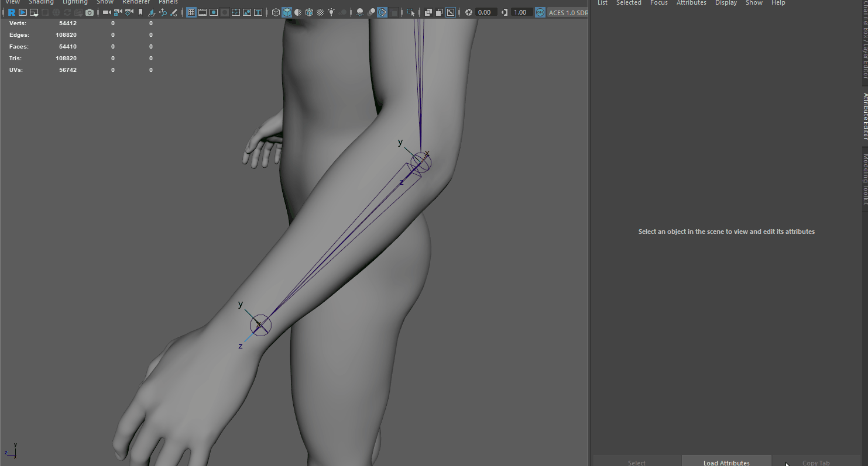Open Attribute Editor Help menu
This screenshot has height=466, width=868.
pyautogui.click(x=778, y=3)
